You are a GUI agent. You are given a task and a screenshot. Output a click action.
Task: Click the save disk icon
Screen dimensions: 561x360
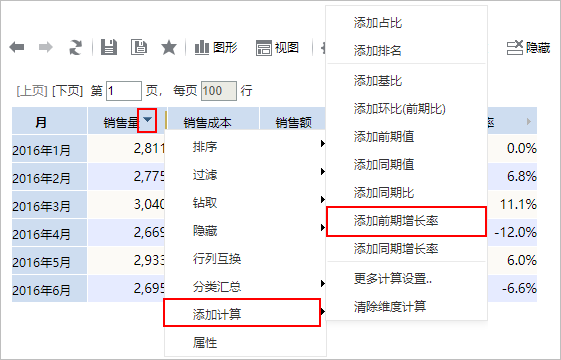click(x=109, y=47)
